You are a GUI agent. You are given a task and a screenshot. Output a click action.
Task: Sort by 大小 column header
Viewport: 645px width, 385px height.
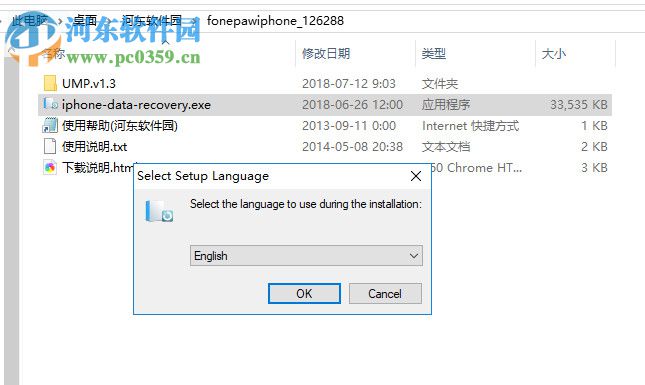(554, 53)
